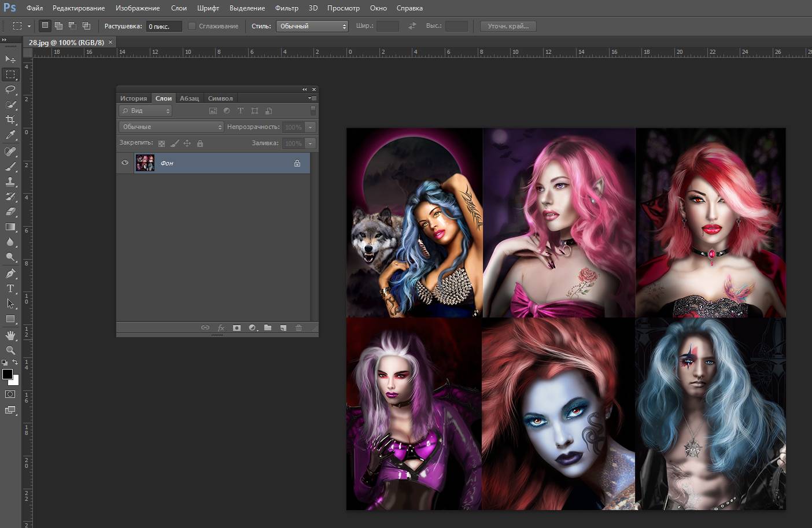This screenshot has width=812, height=528.
Task: Expand the blend mode Обычные dropdown
Action: pyautogui.click(x=171, y=127)
